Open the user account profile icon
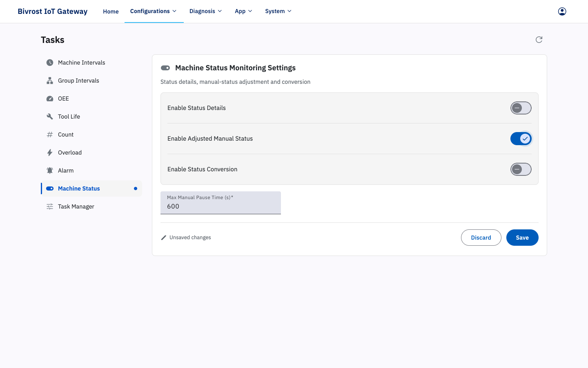588x368 pixels. tap(562, 11)
